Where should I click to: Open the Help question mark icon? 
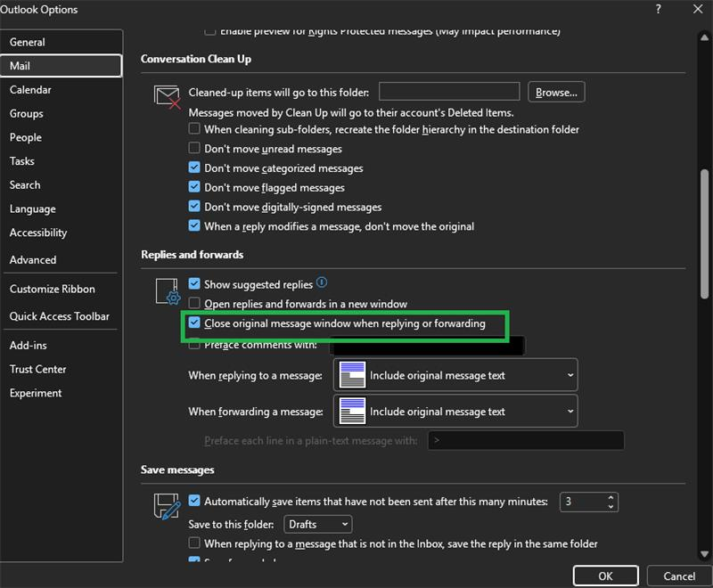point(659,9)
